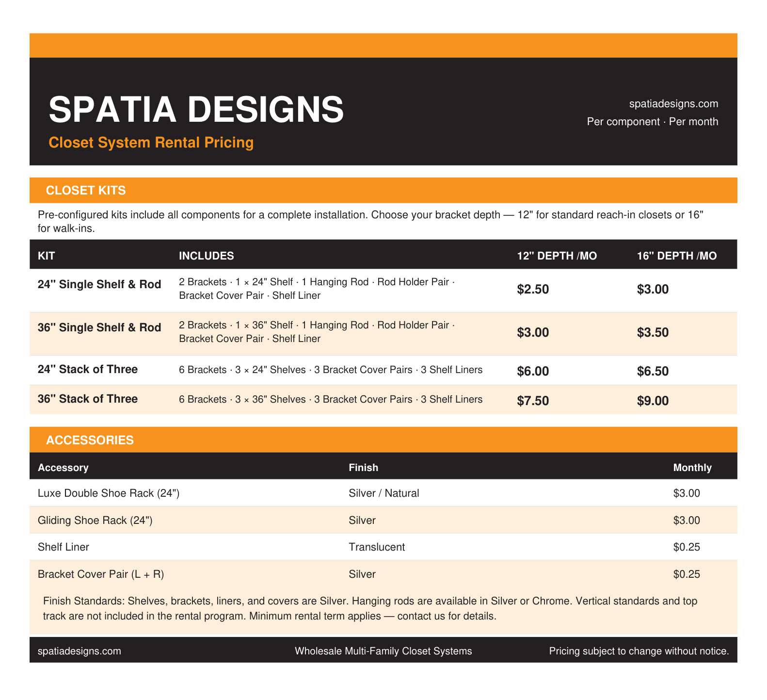Click the Finish column header in Accessories
Screen dimensions: 767x700
click(x=363, y=468)
